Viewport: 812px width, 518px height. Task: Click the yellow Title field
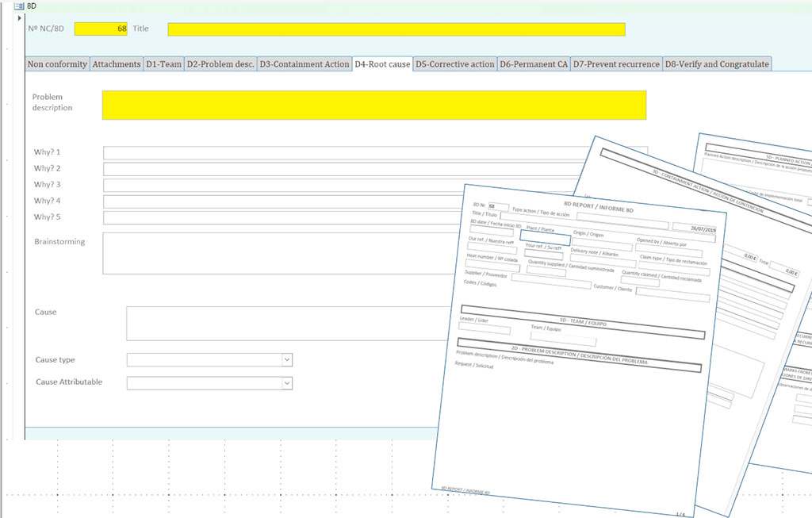pos(396,29)
